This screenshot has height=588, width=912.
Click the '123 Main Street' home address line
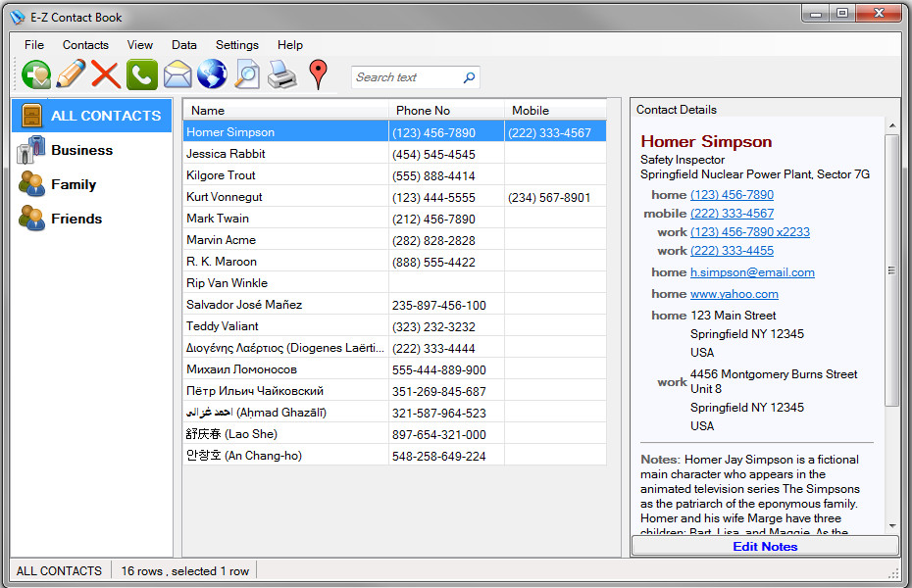[733, 315]
